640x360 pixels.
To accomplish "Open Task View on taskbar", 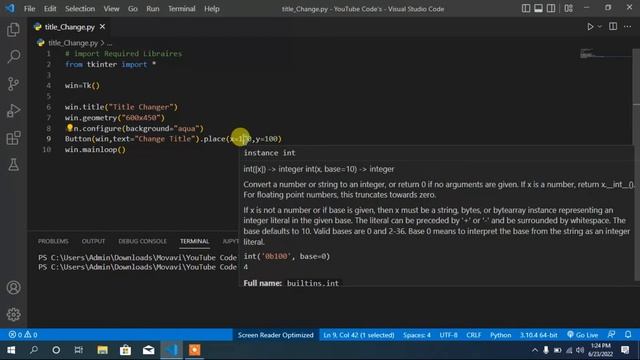I will 78,350.
